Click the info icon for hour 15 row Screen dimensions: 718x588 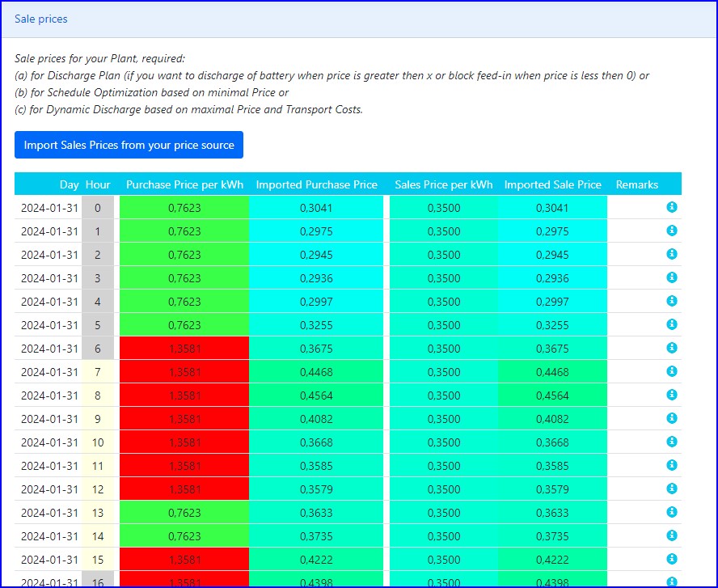click(671, 559)
